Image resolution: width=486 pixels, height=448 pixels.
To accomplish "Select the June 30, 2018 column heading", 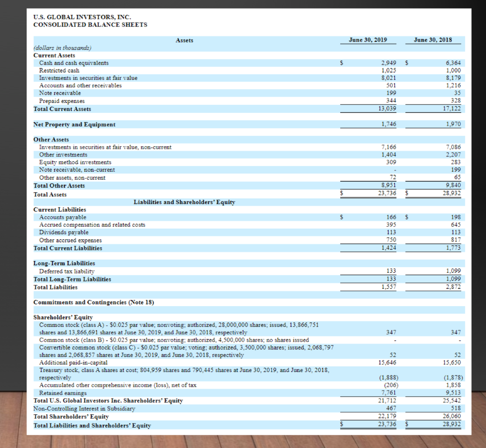I will click(433, 40).
